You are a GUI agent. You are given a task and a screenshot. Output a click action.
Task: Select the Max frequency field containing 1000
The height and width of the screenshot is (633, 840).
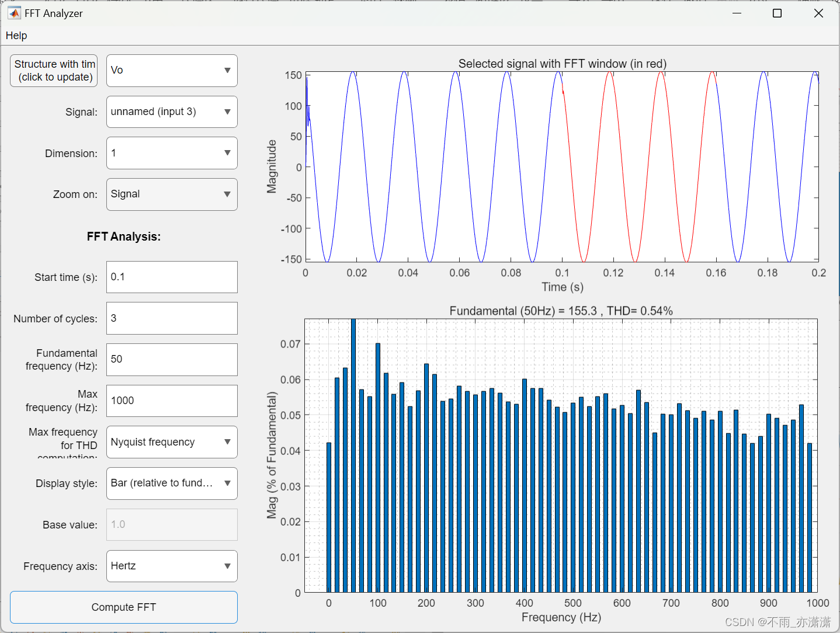(x=172, y=401)
